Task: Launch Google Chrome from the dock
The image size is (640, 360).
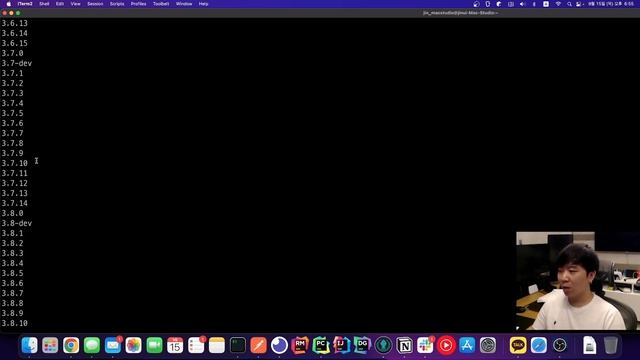Action: pyautogui.click(x=71, y=345)
